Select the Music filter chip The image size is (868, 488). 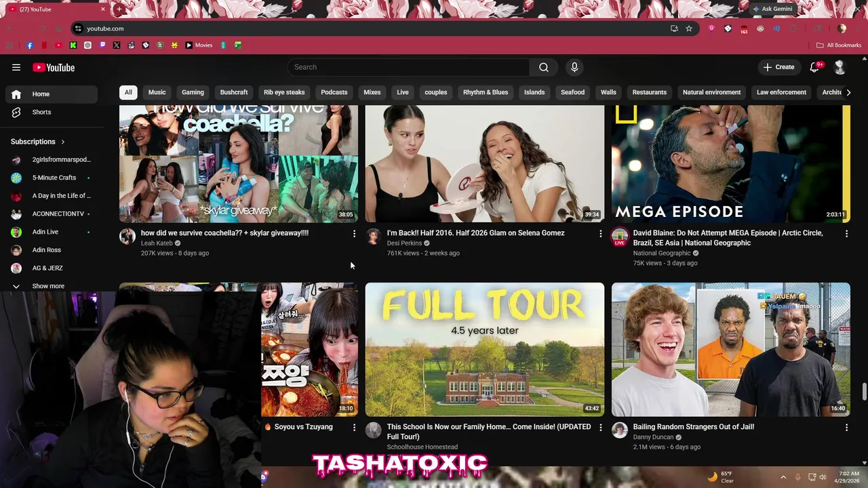click(x=157, y=92)
